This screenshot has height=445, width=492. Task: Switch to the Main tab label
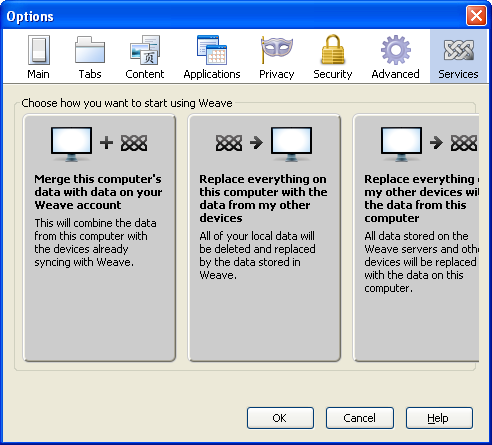(x=38, y=74)
